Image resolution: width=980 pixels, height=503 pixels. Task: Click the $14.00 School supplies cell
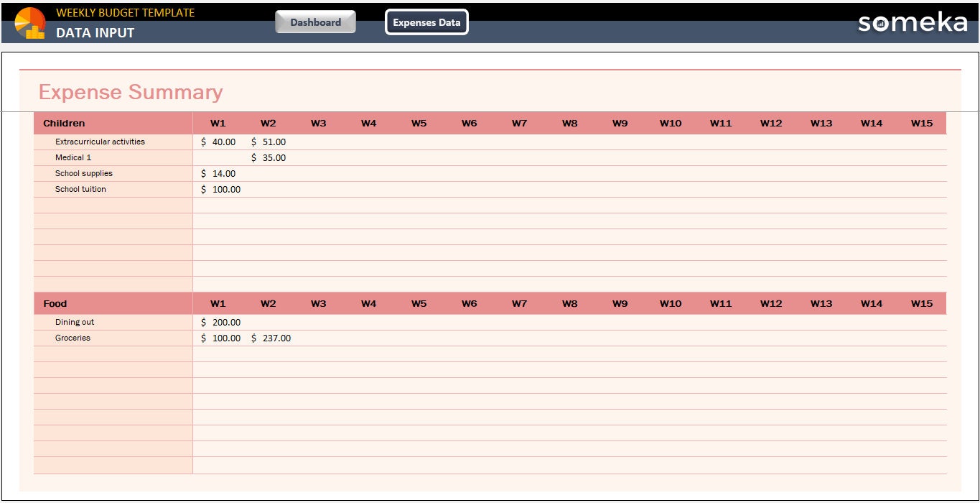(218, 174)
